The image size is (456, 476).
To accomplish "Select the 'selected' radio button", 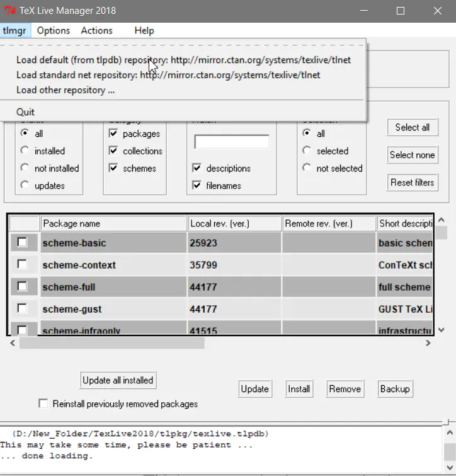I will click(307, 151).
